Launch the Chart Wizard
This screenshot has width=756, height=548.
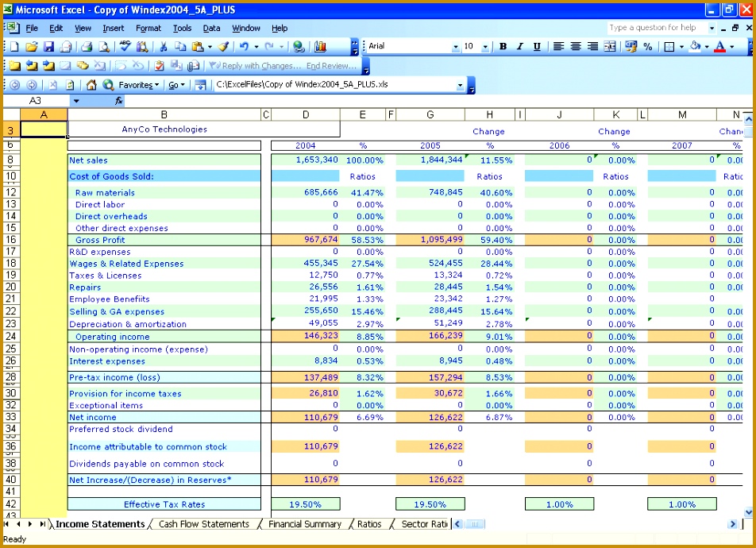[320, 47]
